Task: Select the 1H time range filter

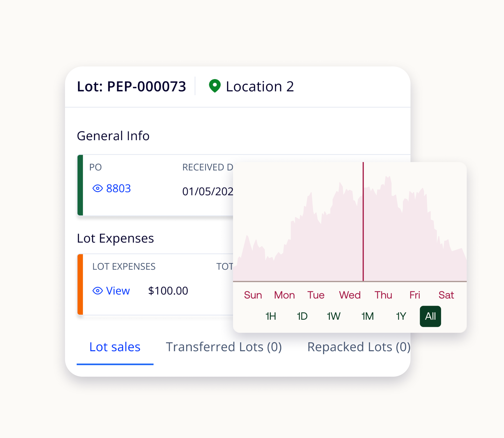Action: 270,317
